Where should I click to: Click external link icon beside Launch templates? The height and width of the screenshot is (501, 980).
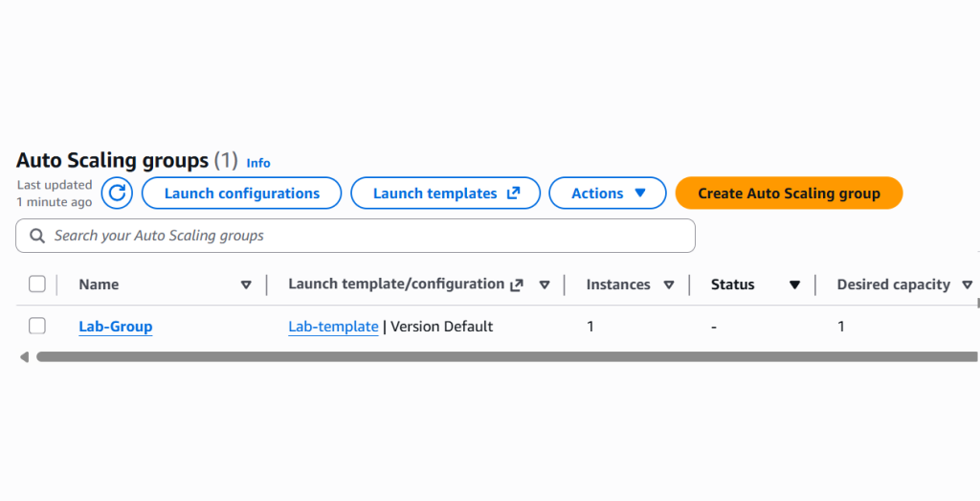click(x=513, y=194)
